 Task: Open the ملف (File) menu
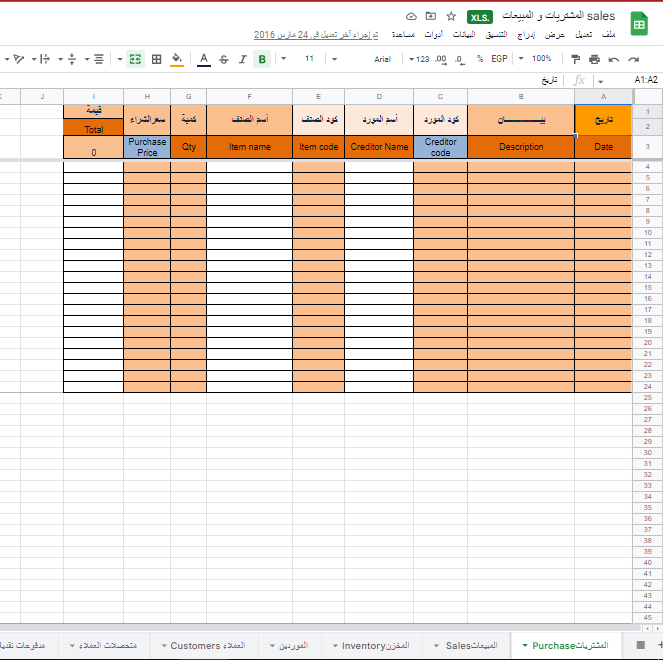608,35
